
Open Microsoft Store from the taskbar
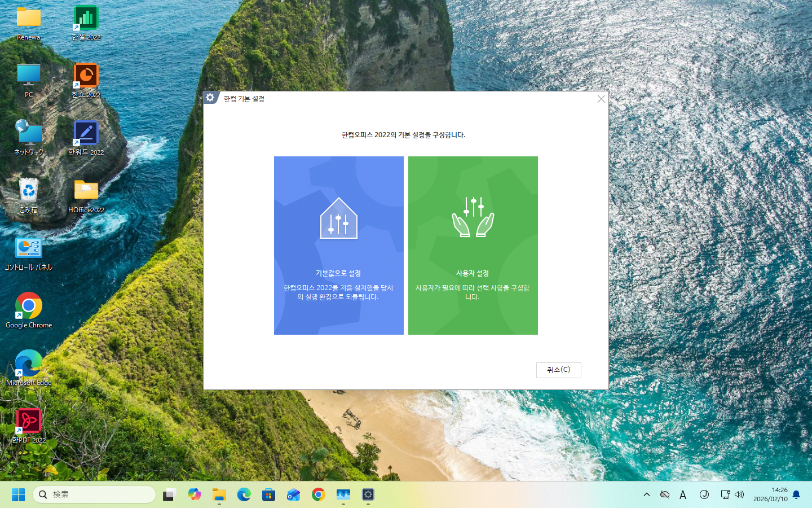click(269, 494)
